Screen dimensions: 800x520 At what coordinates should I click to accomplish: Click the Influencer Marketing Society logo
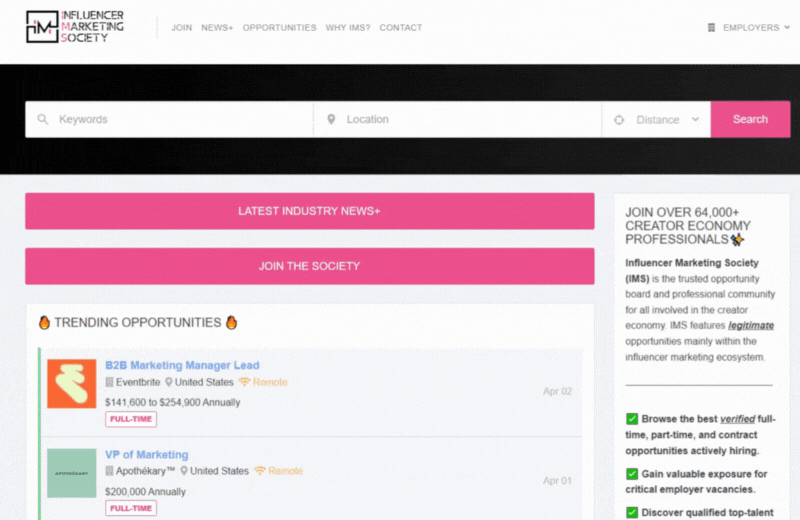point(75,27)
